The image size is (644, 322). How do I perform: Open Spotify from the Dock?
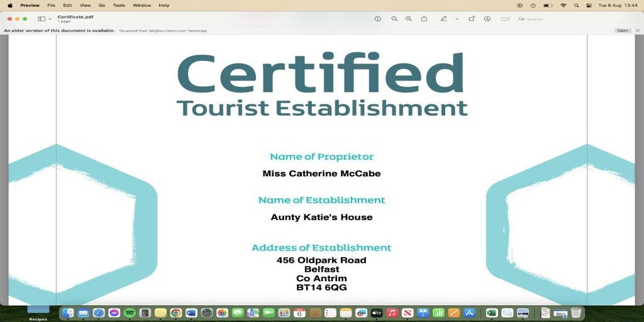click(x=130, y=313)
